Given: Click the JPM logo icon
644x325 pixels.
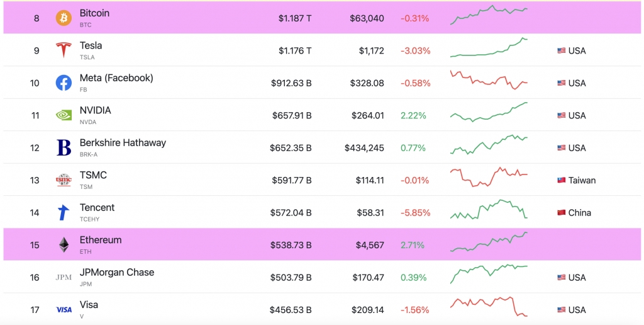Looking at the screenshot, I should (64, 278).
